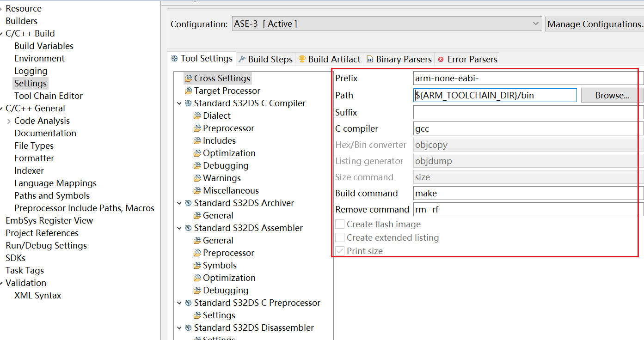Click the Build Steps tab icon

[x=242, y=59]
